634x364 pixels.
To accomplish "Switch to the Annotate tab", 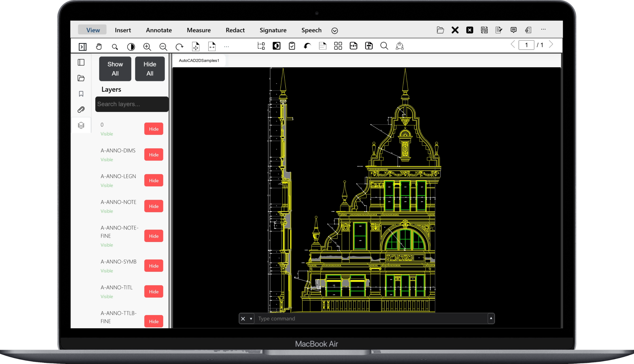I will [x=159, y=30].
